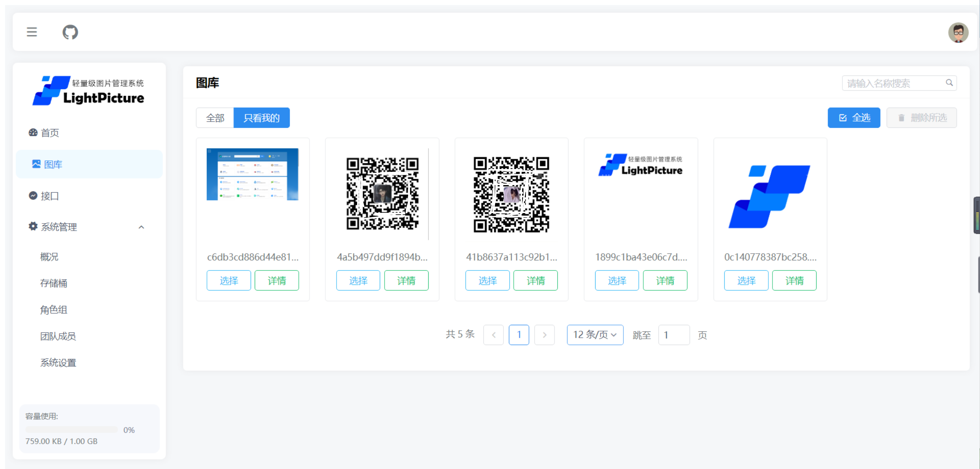The image size is (980, 469).
Task: Collapse the 系统管理 section chevron
Action: point(141,226)
